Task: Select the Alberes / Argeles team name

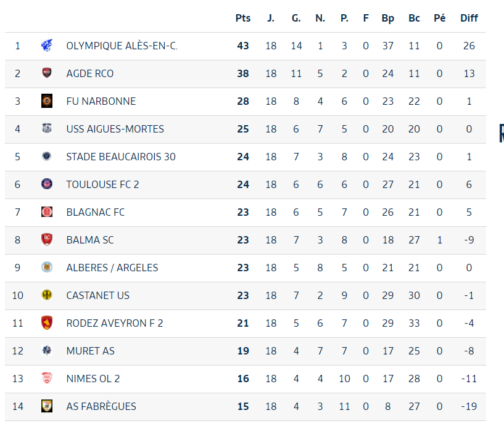Action: tap(112, 268)
